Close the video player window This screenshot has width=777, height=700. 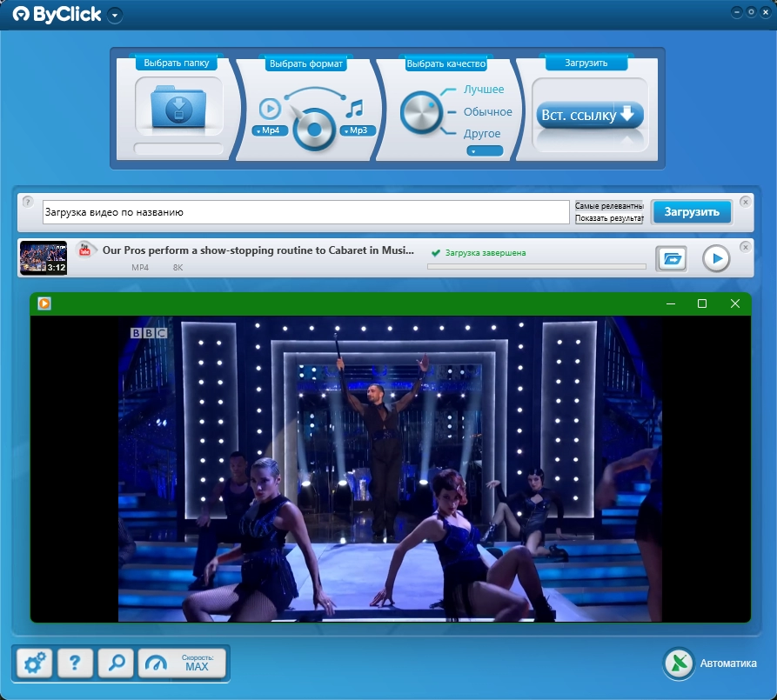735,303
